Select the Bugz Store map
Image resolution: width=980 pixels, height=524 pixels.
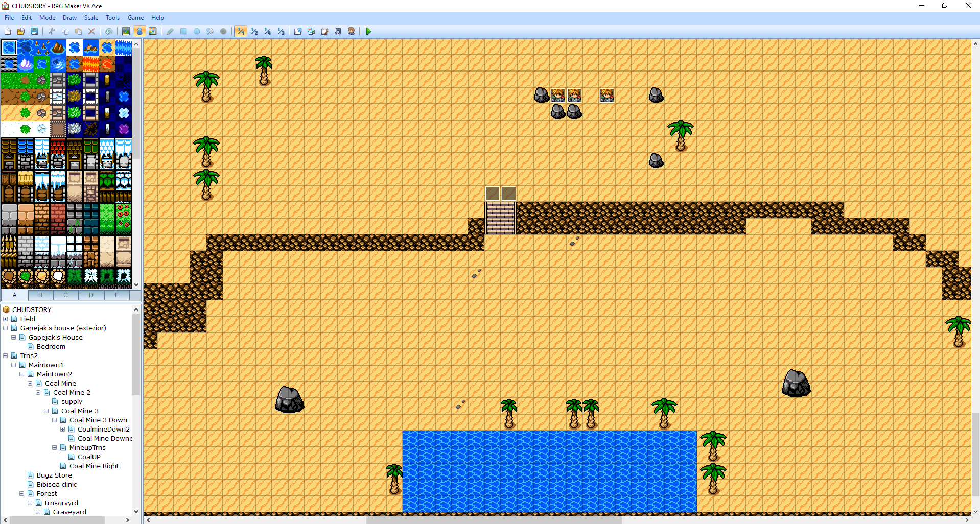pyautogui.click(x=54, y=475)
